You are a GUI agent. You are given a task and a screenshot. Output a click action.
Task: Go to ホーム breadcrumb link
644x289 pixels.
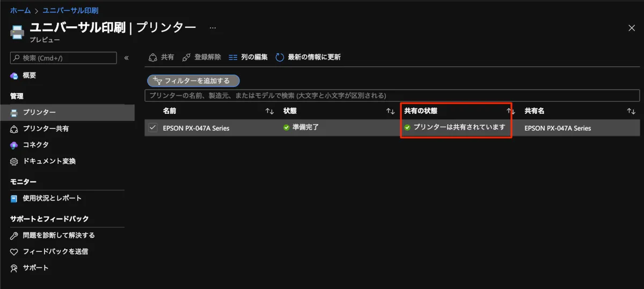click(x=20, y=10)
